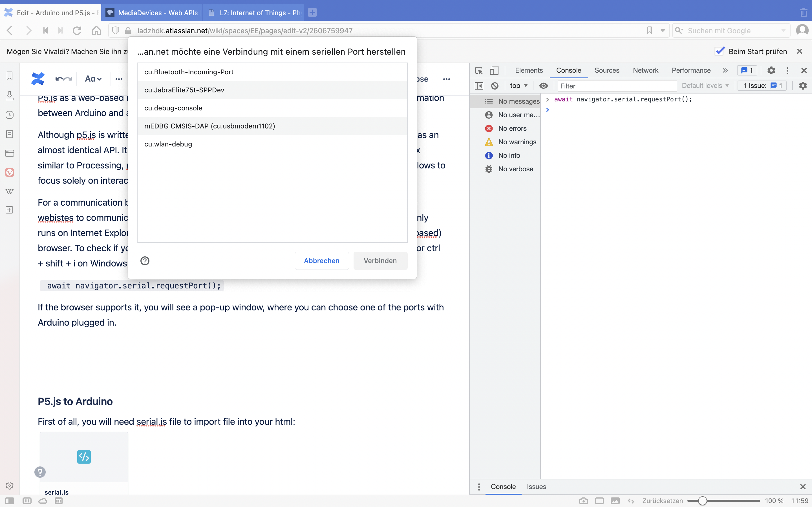Click the Abbrechen button in the dialog

(321, 261)
